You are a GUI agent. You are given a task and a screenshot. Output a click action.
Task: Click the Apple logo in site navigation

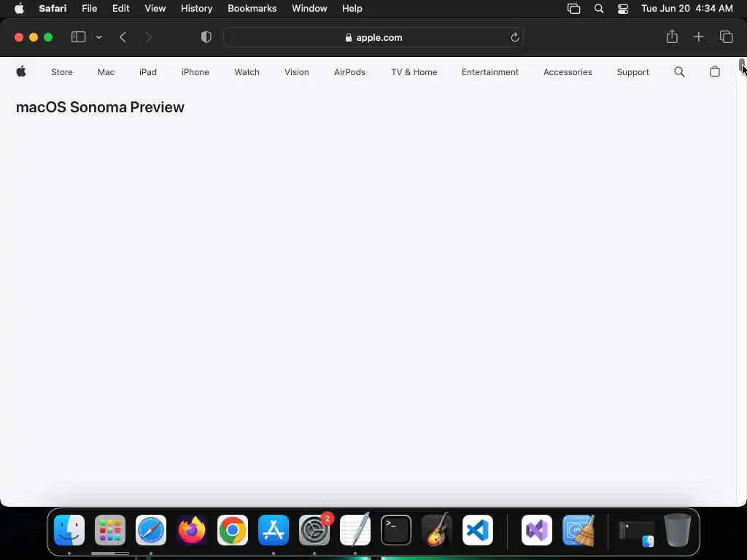(21, 71)
